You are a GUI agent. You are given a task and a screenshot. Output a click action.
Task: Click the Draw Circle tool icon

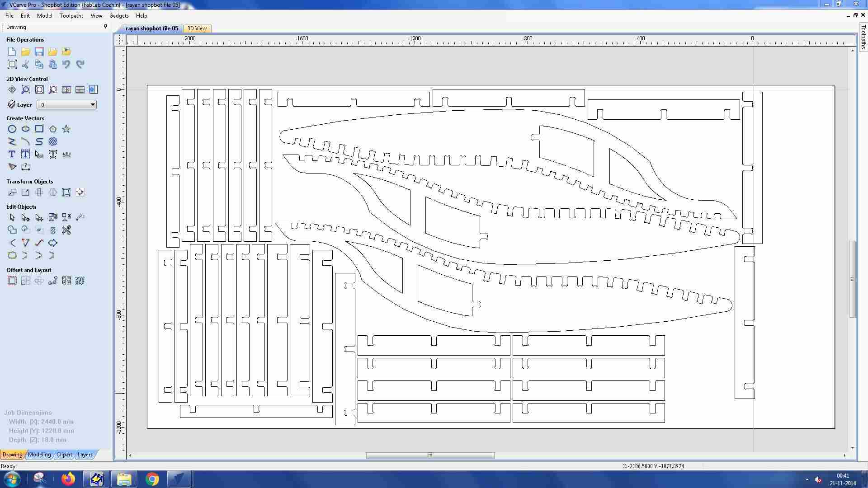tap(12, 129)
